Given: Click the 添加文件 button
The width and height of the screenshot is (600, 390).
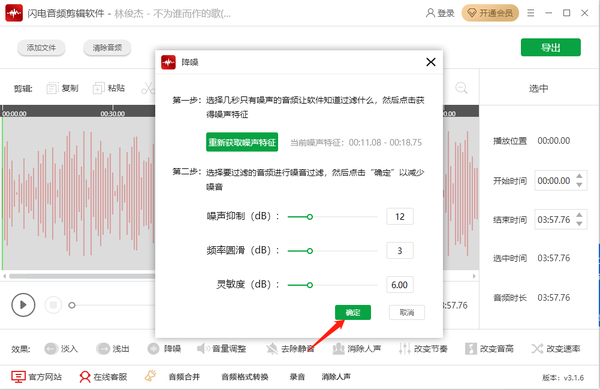Looking at the screenshot, I should point(41,48).
